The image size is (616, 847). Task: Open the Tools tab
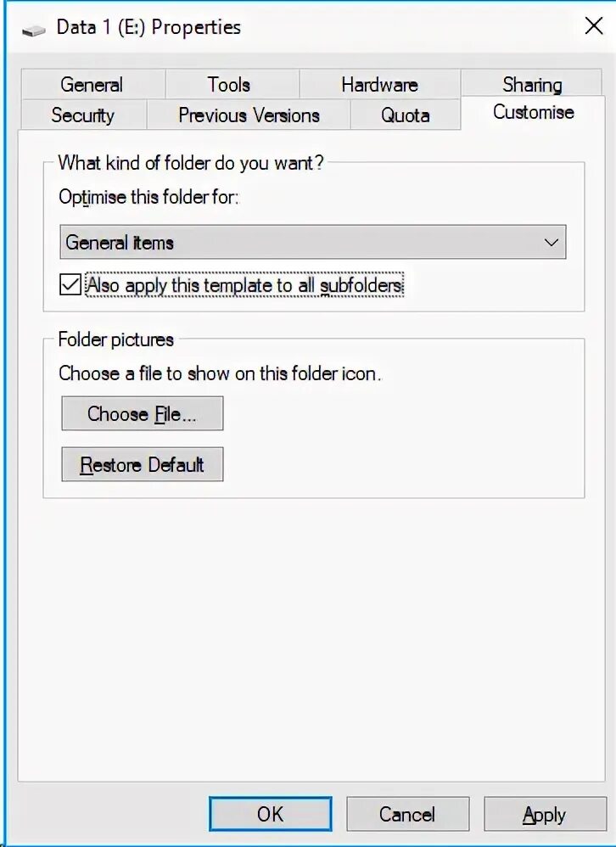coord(229,84)
